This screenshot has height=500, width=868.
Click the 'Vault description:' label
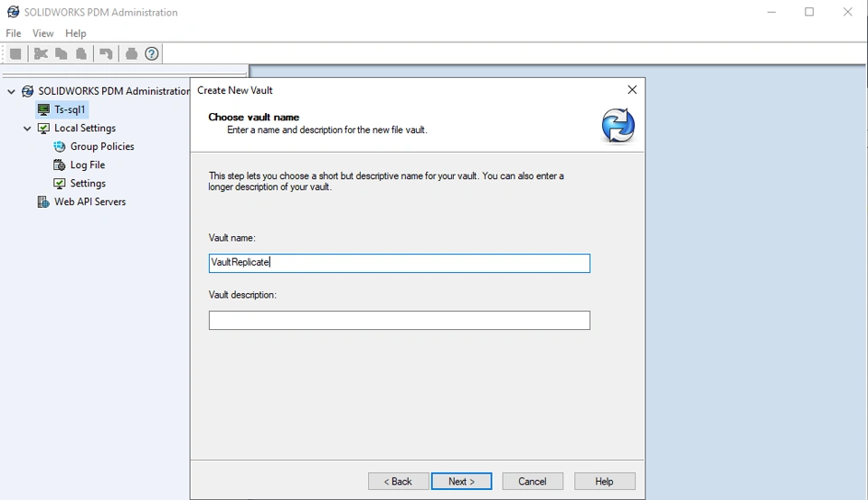point(242,295)
